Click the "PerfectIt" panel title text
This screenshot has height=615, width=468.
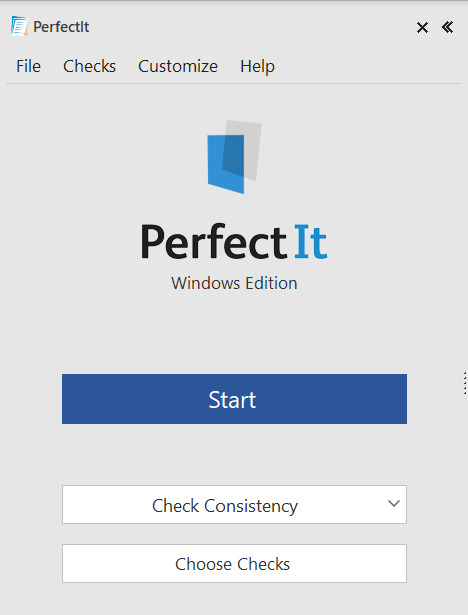(61, 27)
